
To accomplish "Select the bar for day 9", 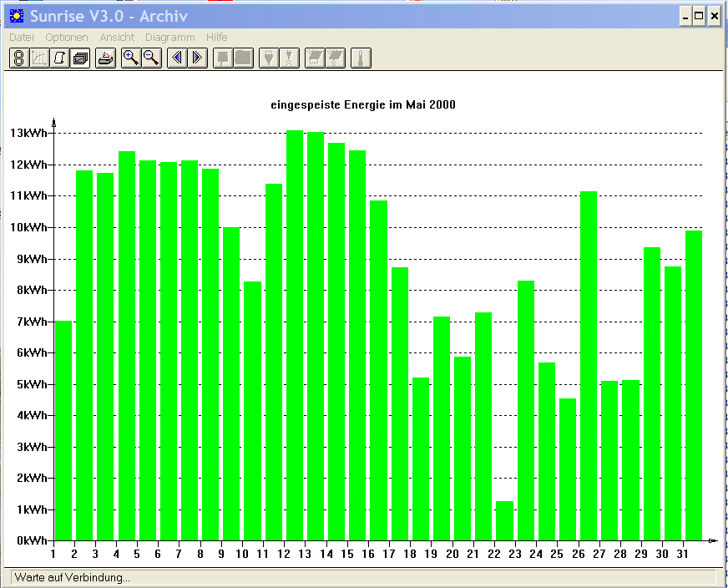I will point(231,383).
